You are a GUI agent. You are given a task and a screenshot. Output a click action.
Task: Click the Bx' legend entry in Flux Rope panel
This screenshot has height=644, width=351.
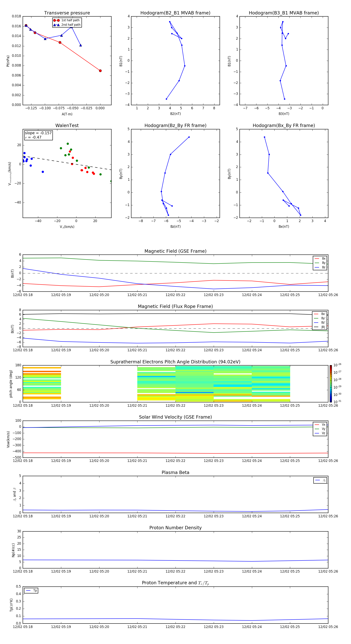(320, 314)
